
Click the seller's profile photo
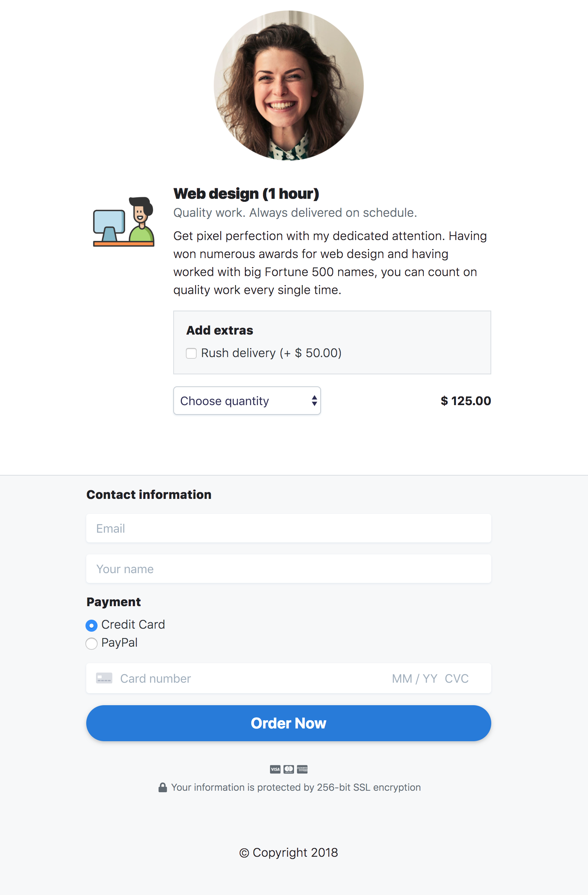289,87
